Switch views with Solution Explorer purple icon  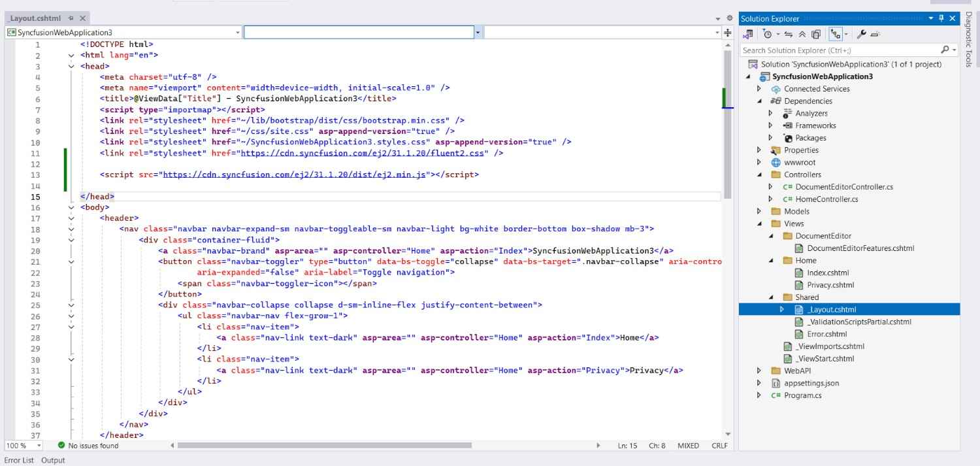pos(749,34)
